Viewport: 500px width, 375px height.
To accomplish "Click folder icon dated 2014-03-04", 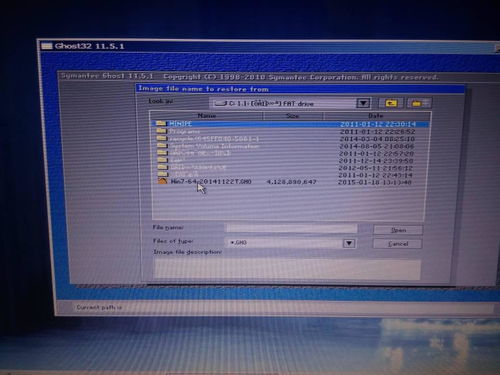I will point(162,138).
